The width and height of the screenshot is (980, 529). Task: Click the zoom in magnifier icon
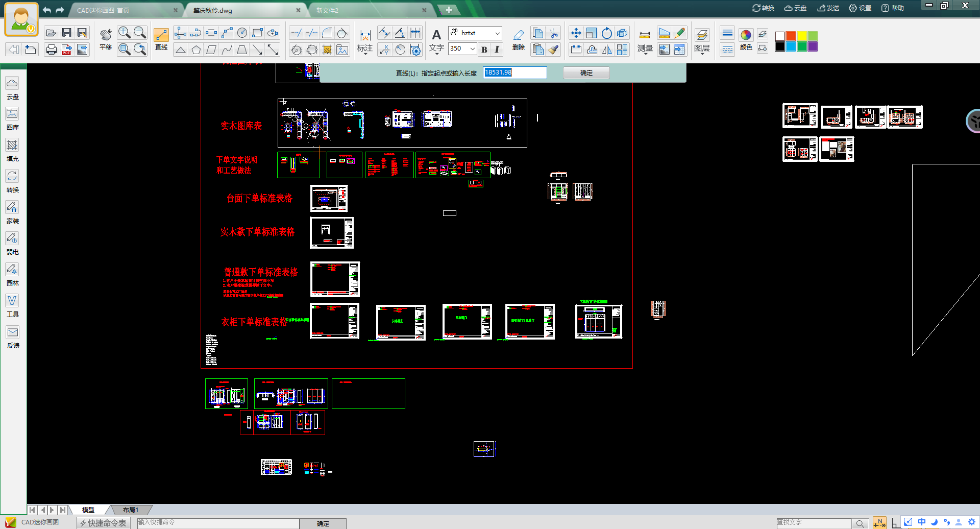124,33
